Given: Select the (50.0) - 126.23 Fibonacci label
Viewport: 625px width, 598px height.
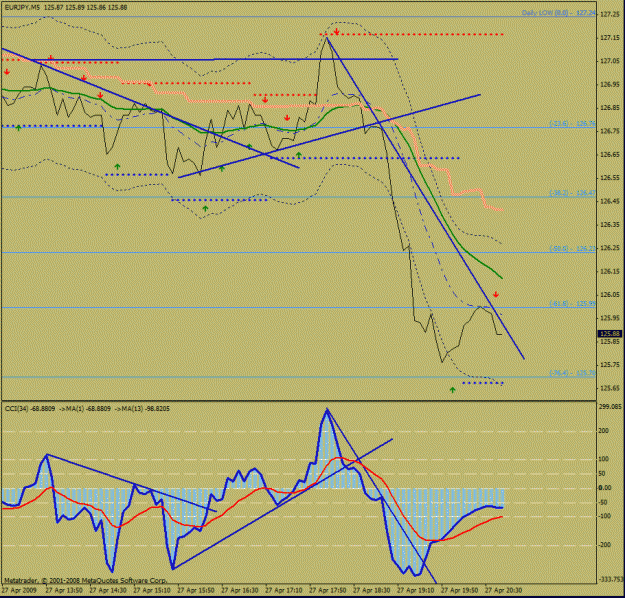Looking at the screenshot, I should pos(572,248).
